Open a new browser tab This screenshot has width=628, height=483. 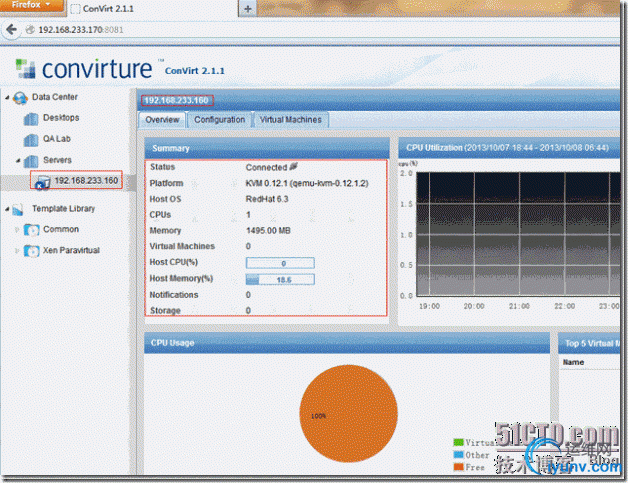pos(247,8)
